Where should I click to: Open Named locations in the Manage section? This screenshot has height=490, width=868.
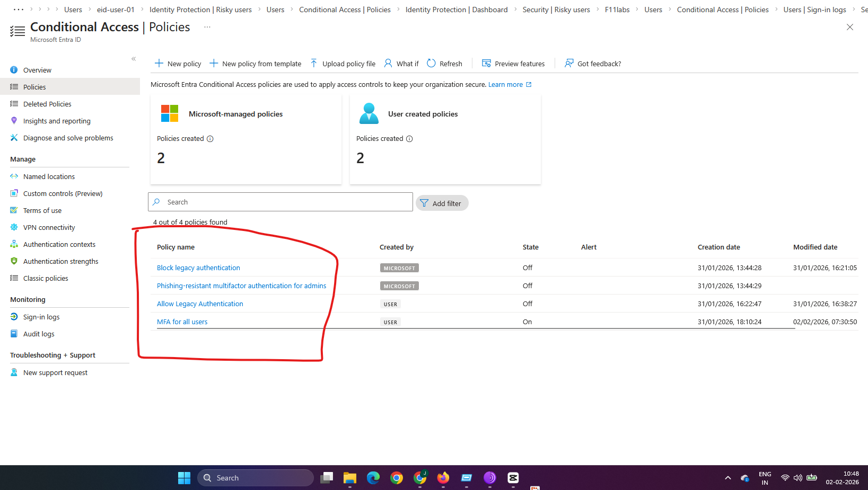(x=49, y=176)
